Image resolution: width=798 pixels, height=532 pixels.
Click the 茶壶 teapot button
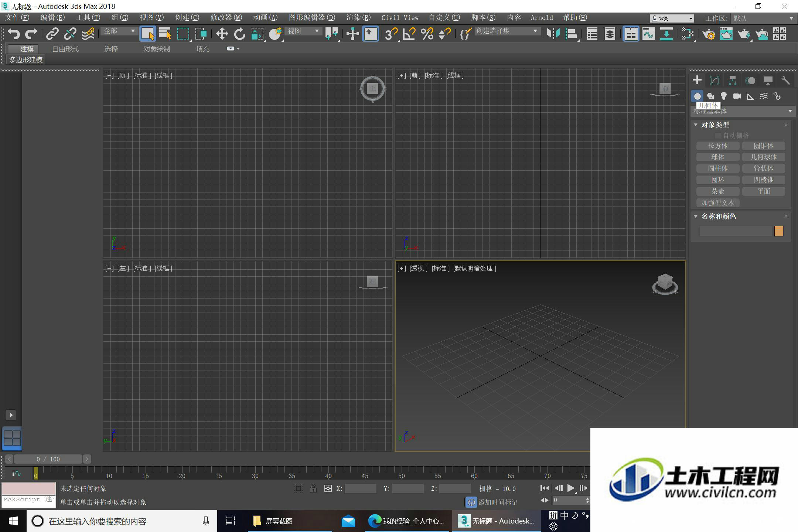(x=718, y=191)
